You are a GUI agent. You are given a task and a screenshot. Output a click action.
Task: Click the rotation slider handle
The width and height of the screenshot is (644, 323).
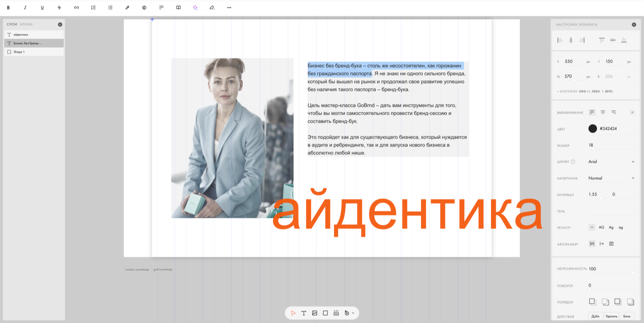coord(590,289)
